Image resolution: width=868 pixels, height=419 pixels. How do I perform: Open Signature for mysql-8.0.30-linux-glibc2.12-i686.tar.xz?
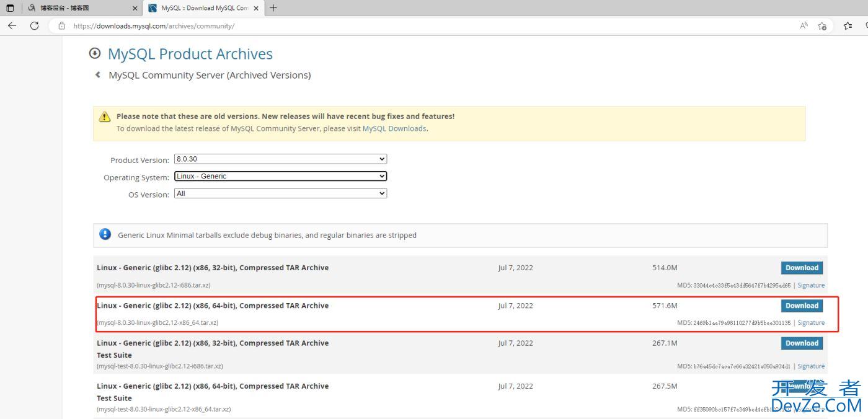[x=811, y=285]
